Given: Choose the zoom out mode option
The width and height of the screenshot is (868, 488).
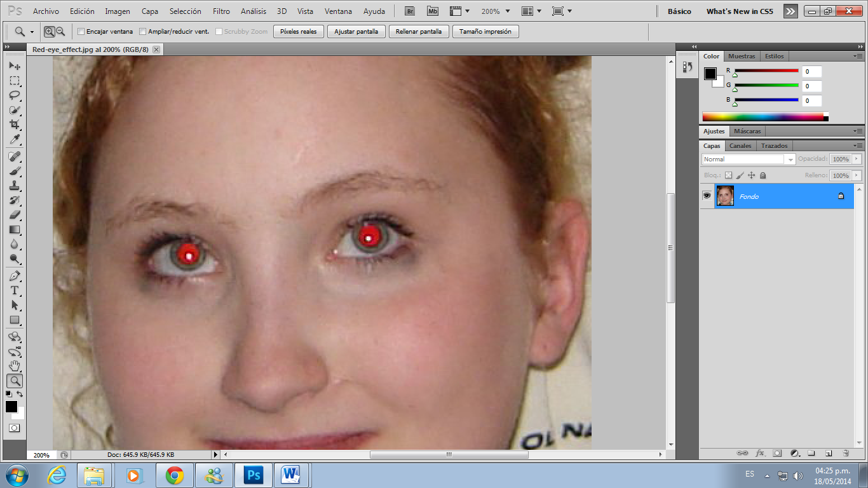Looking at the screenshot, I should 60,31.
